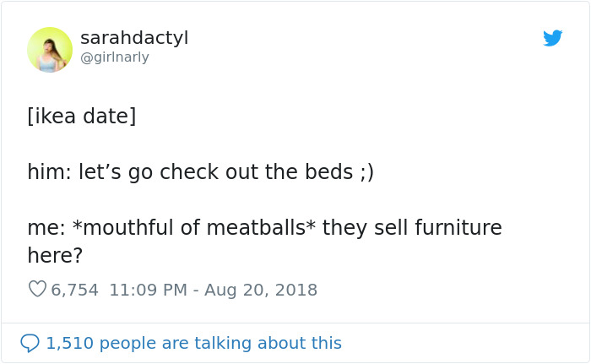Open the sarahdactyl display name link
Screen dimensions: 591x364
pyautogui.click(x=134, y=38)
